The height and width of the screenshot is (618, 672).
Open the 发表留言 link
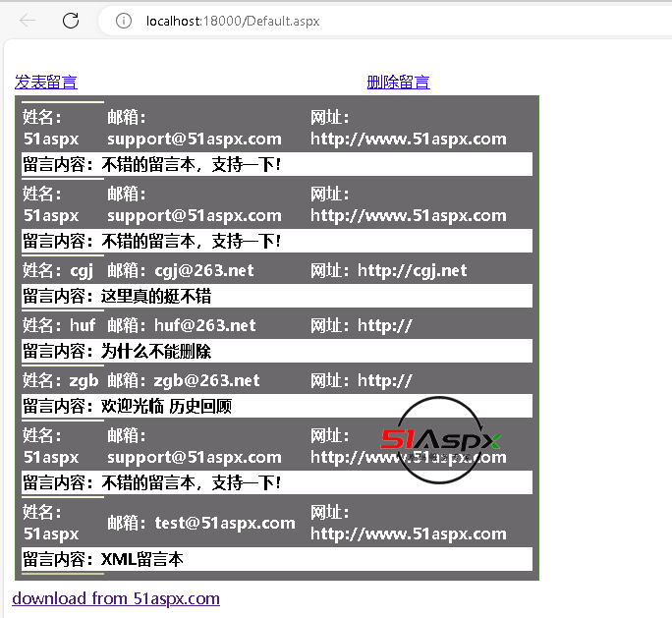pyautogui.click(x=46, y=82)
